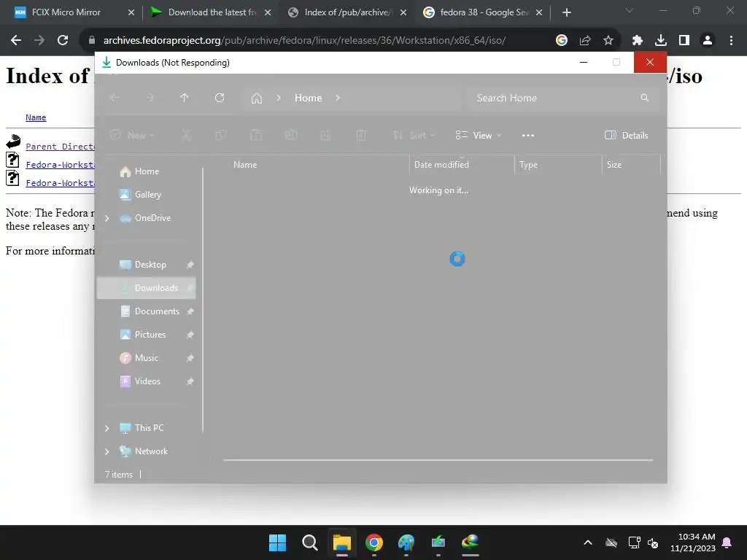Open See more ellipsis in Explorer toolbar
Viewport: 747px width, 560px height.
pyautogui.click(x=528, y=135)
